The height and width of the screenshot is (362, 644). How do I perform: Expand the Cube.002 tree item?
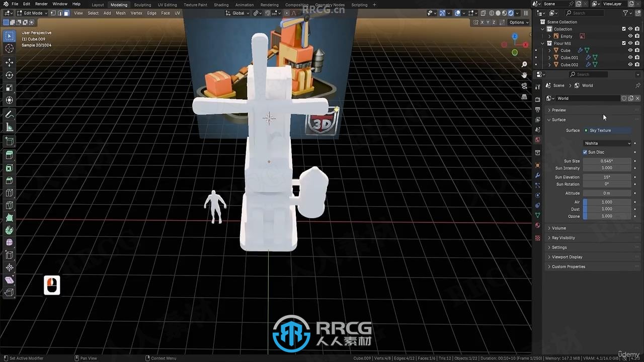pyautogui.click(x=549, y=65)
